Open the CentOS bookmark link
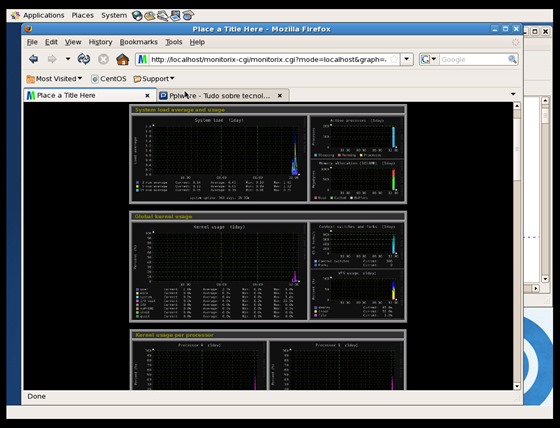 [109, 79]
